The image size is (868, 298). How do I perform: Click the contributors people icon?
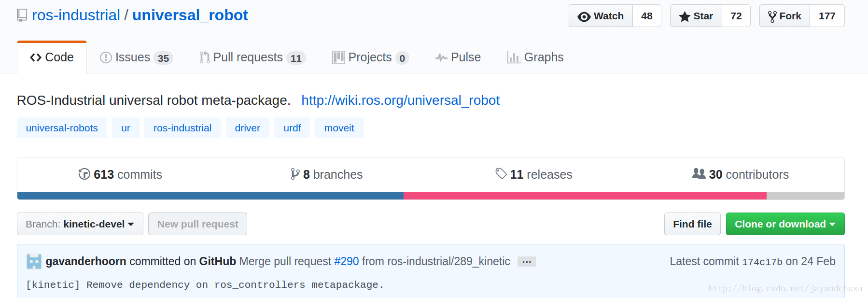click(x=699, y=173)
